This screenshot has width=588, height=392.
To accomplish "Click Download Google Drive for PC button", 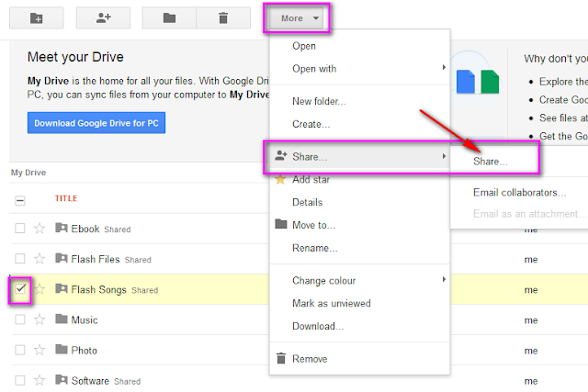I will 96,122.
